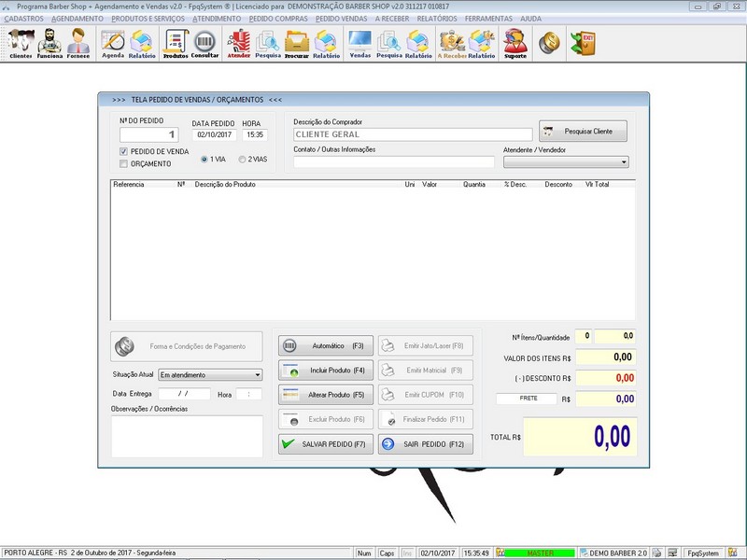The image size is (747, 560).
Task: Click the Data Entrega field
Action: [184, 394]
